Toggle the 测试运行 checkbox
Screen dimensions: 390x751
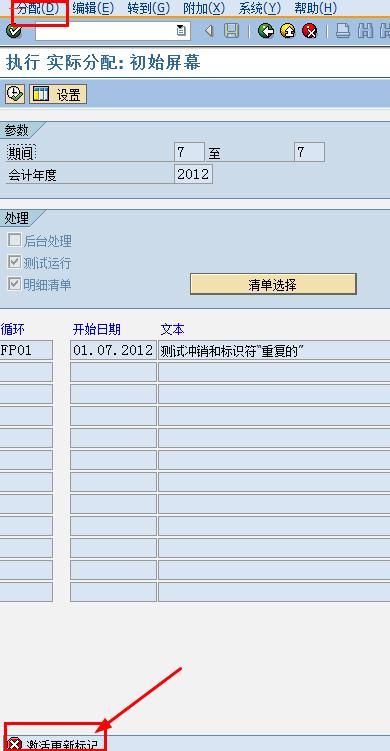(14, 262)
